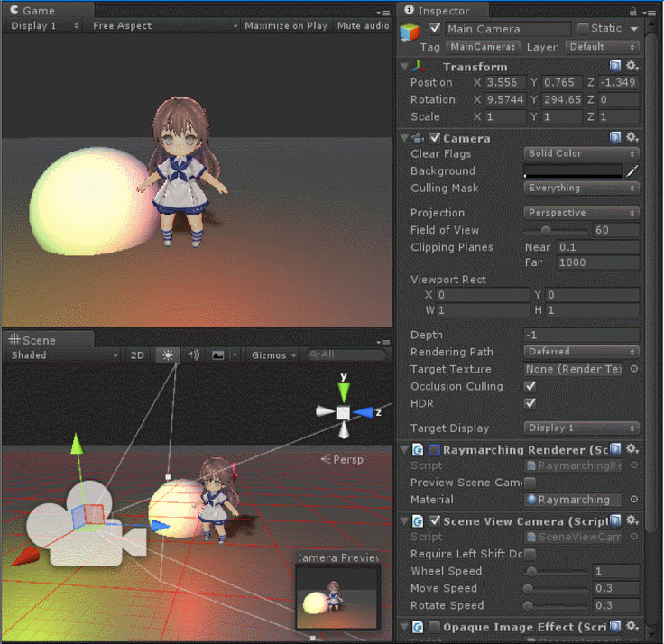The image size is (664, 644).
Task: Toggle scene lighting sun icon
Action: coord(168,354)
